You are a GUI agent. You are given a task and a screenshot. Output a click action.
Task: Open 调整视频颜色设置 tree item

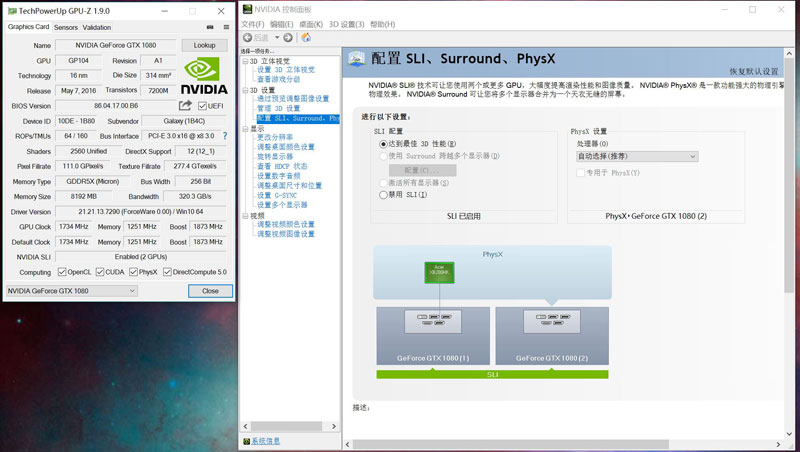(286, 224)
